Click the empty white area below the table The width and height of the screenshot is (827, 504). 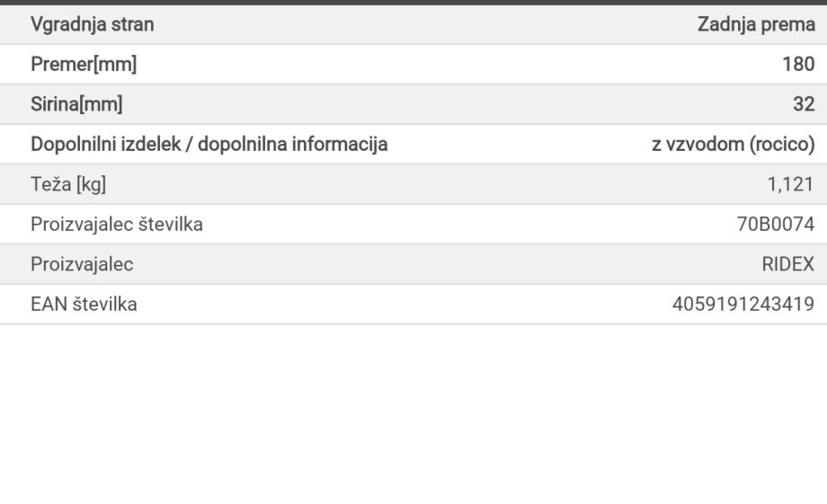click(x=413, y=413)
